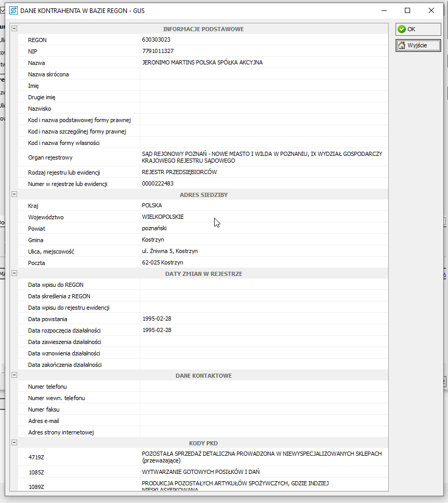Click the name JERONIMO MARTINS POLSKA SPÓŁKA AKCYJNA
Viewport: 448px width, 503px height.
point(202,62)
